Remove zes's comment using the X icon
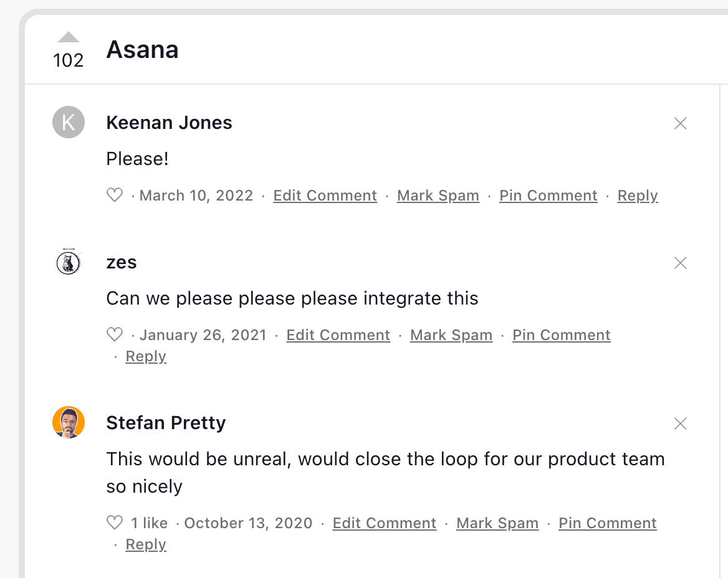This screenshot has width=728, height=578. 680,263
